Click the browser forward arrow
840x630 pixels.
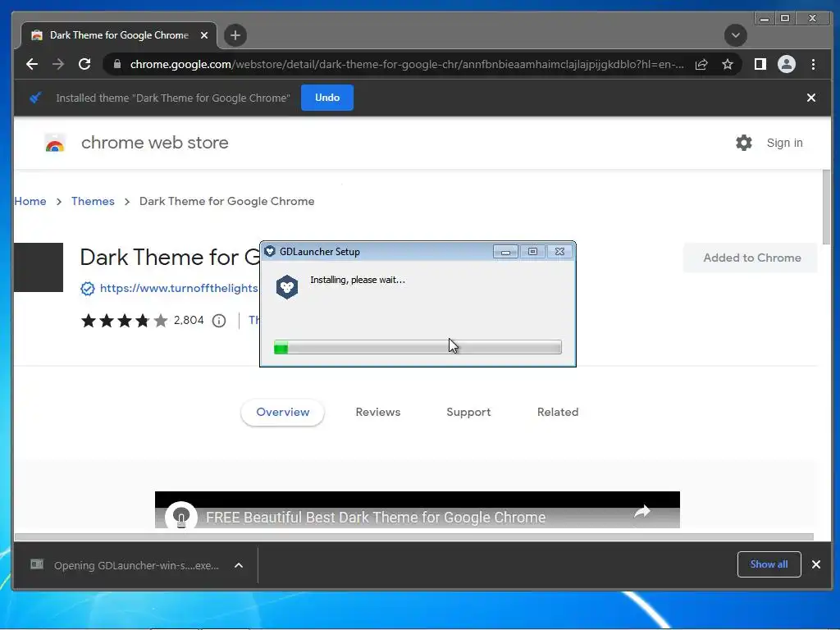pyautogui.click(x=58, y=64)
